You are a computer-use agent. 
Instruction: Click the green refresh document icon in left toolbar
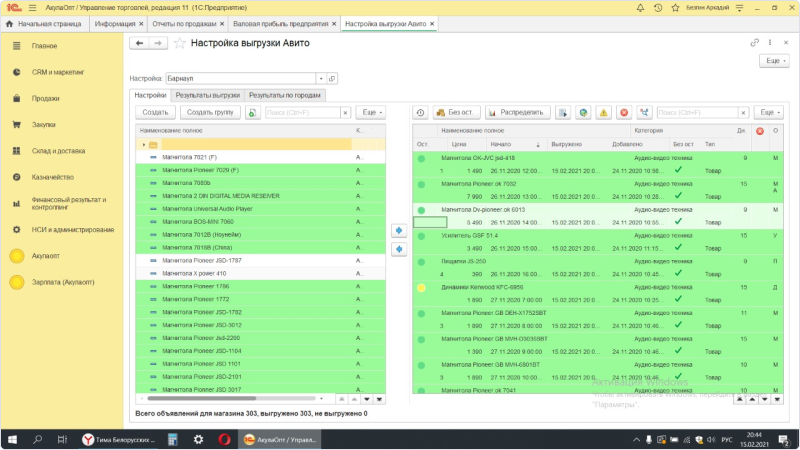point(252,113)
